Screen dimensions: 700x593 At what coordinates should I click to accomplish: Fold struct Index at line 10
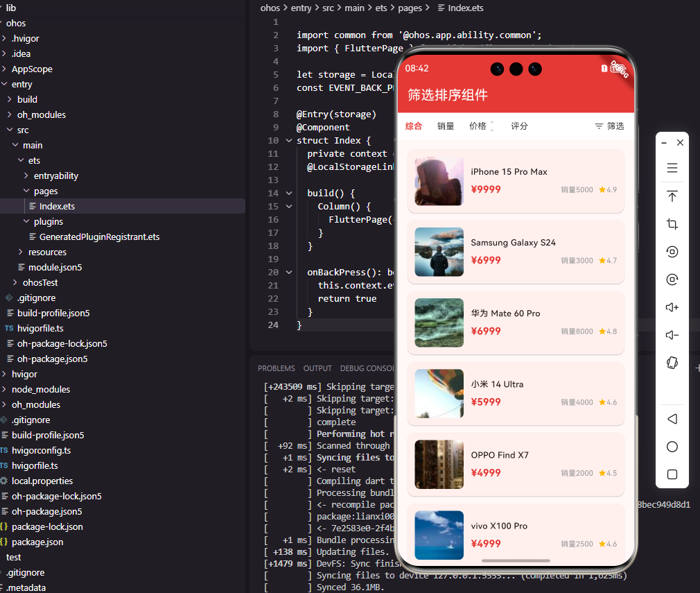click(x=289, y=140)
